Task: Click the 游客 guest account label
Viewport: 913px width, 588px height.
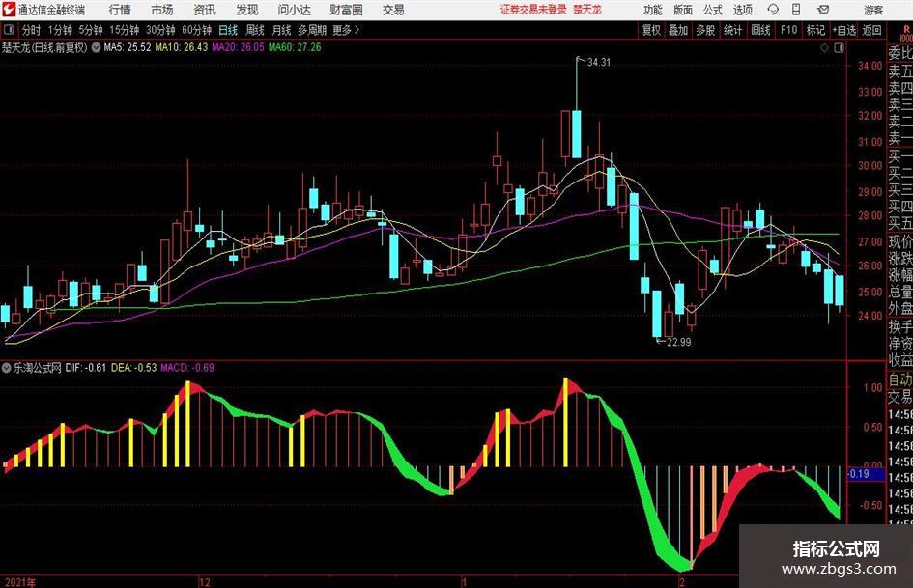Action: [873, 10]
